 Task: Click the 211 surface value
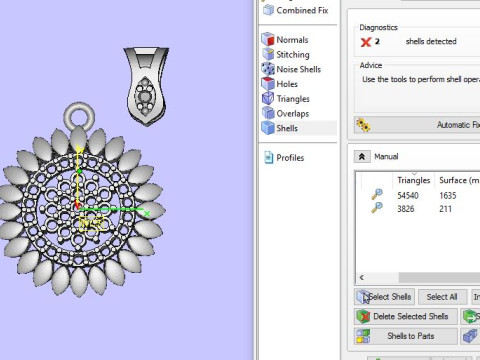(x=445, y=209)
